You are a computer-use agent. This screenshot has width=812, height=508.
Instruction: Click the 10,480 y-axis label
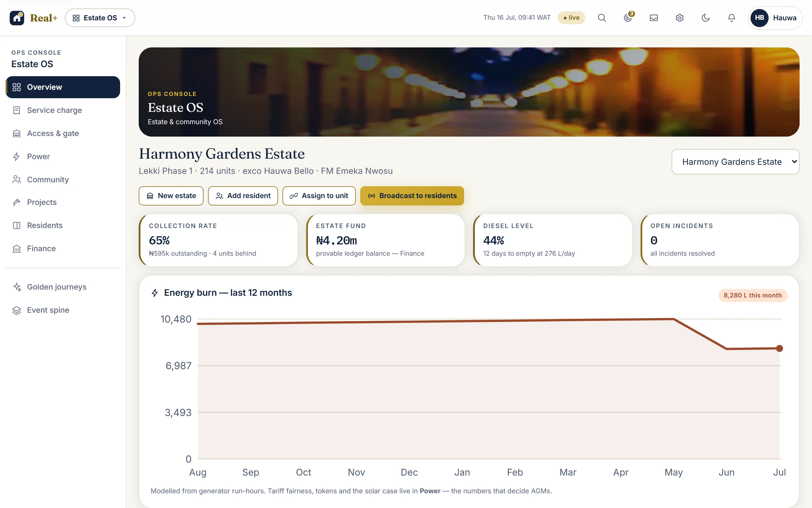point(176,319)
